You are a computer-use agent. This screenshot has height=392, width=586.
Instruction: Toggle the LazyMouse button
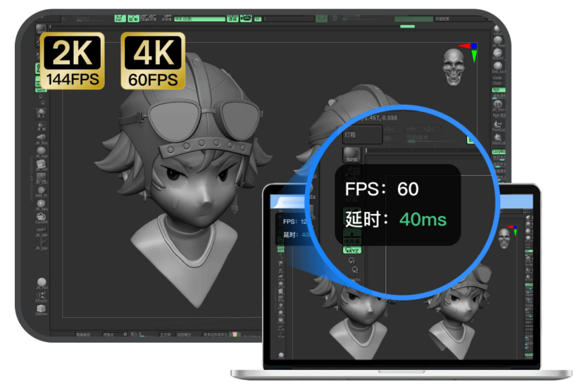(x=498, y=152)
